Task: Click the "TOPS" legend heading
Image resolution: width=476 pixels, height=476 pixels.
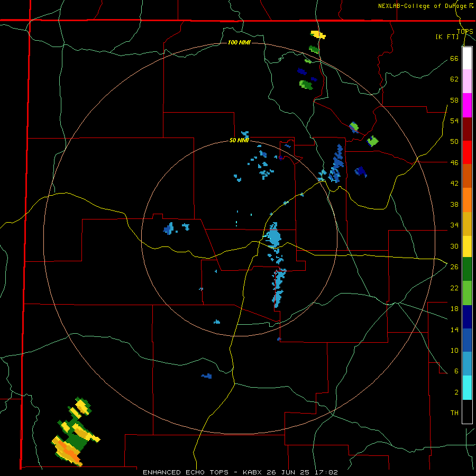Action: [x=465, y=31]
